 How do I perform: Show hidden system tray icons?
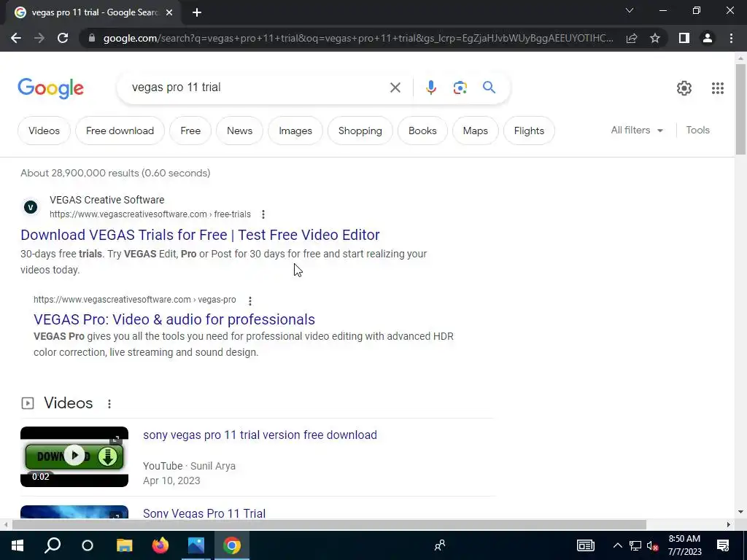(x=617, y=545)
